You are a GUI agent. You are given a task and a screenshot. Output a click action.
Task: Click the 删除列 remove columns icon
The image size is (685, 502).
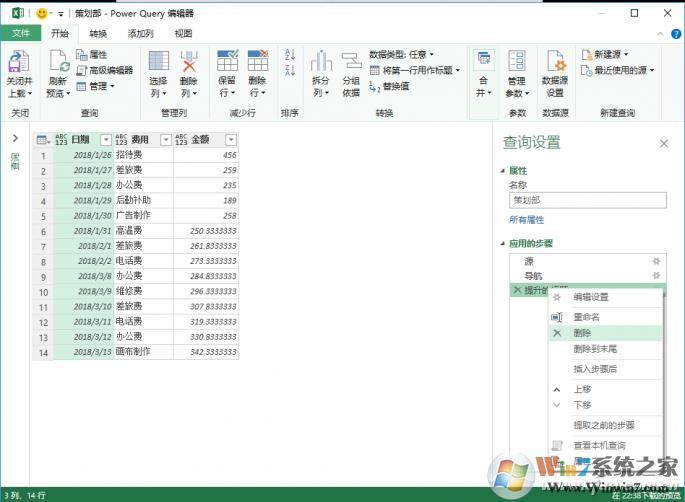coord(188,63)
